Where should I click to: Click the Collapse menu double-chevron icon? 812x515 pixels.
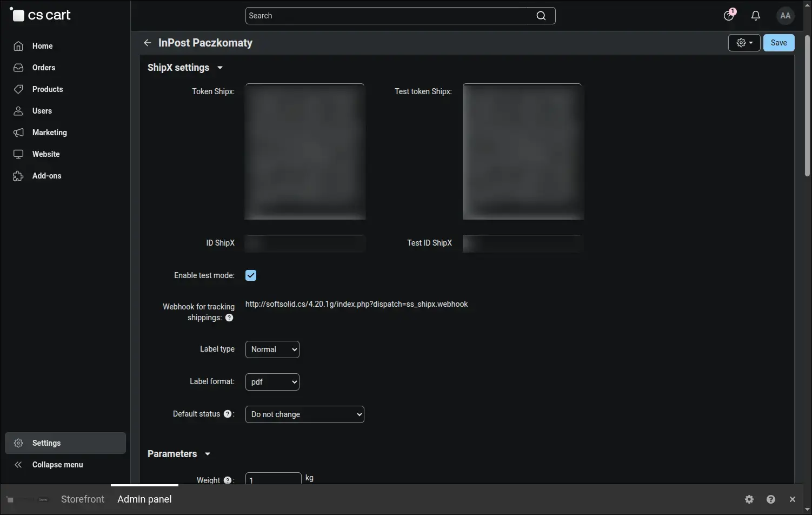coord(18,465)
